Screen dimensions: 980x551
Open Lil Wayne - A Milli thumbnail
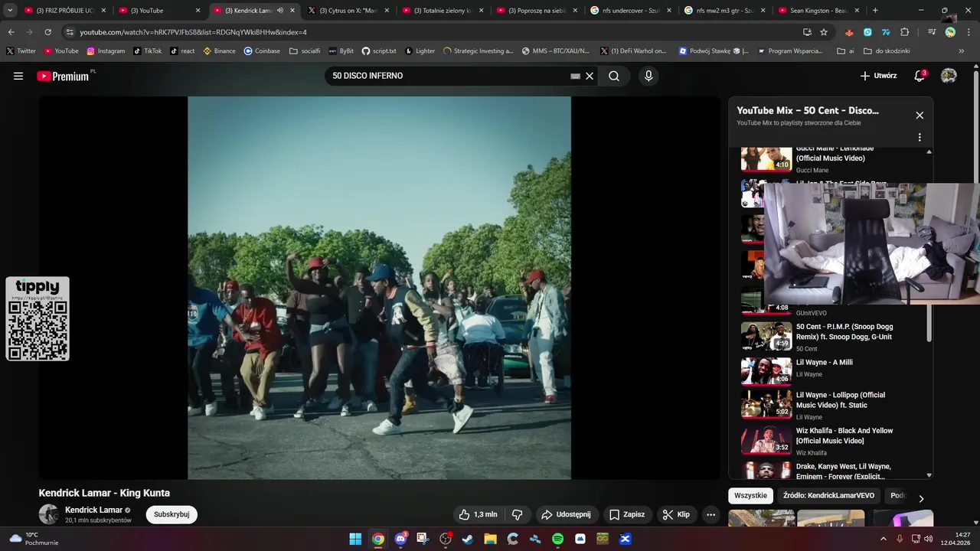click(x=766, y=371)
